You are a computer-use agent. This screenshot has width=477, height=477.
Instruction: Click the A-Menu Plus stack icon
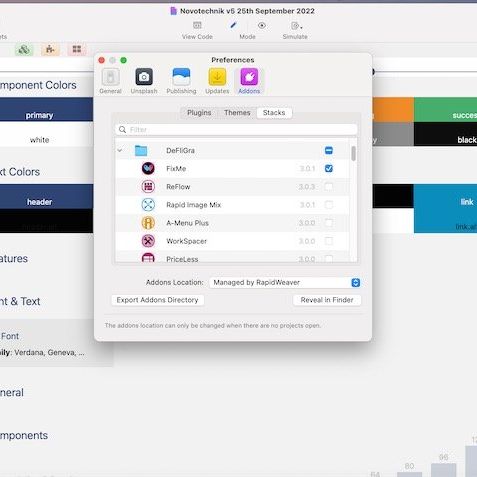pyautogui.click(x=148, y=223)
